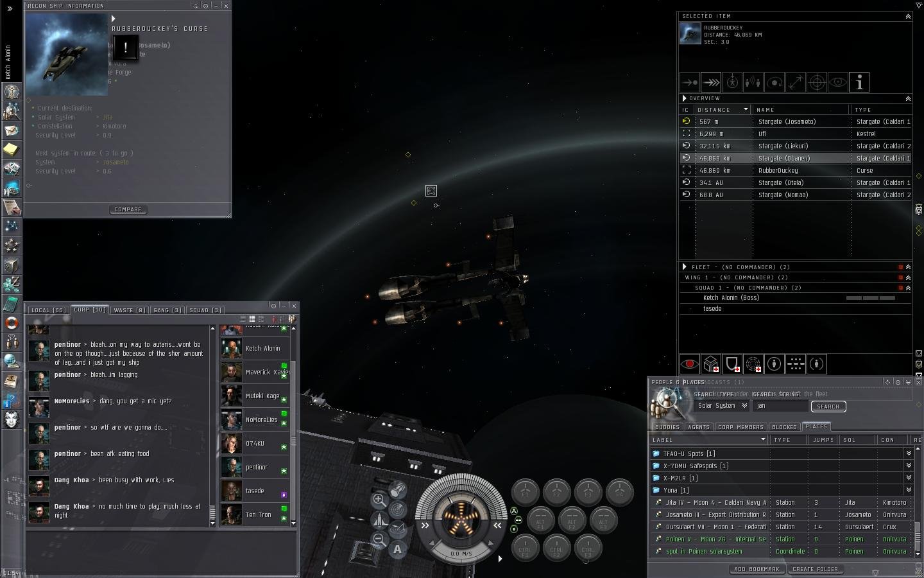Open the star map icon in sidebar
Viewport: 924px width, 578px height.
coord(12,226)
